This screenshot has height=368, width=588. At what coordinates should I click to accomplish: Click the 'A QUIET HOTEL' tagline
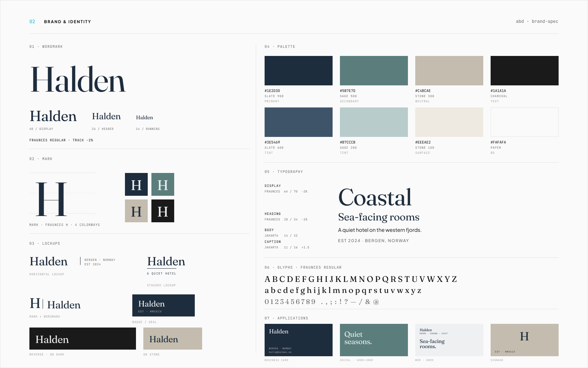162,273
